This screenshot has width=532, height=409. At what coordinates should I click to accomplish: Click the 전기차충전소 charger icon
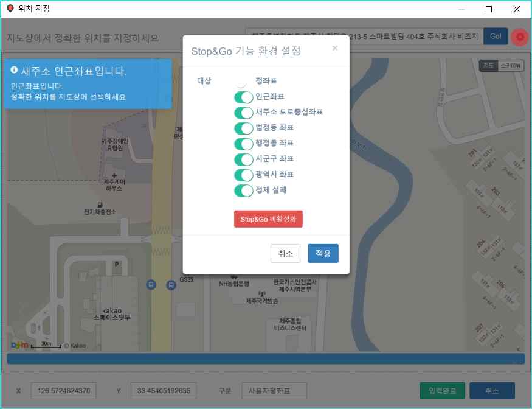[100, 205]
